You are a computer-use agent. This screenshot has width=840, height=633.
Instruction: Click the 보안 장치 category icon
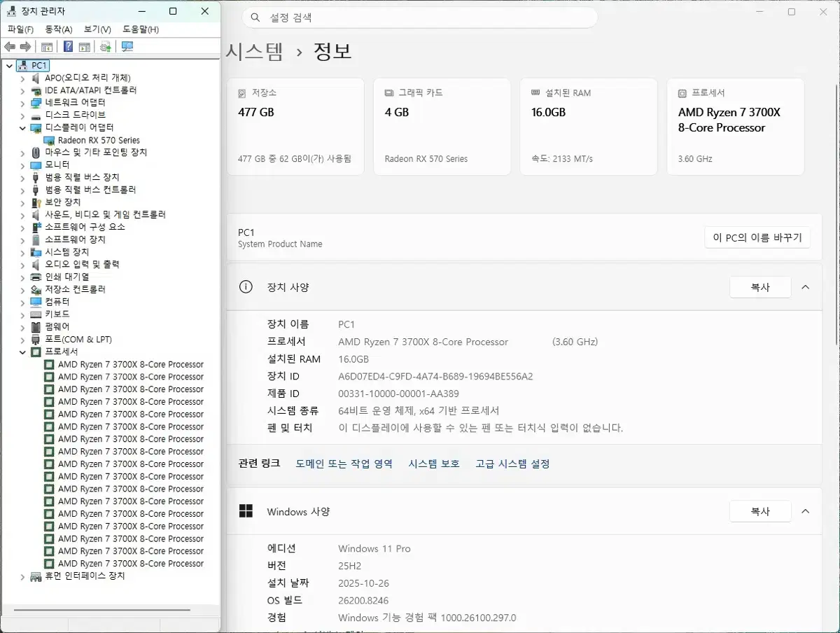(36, 202)
